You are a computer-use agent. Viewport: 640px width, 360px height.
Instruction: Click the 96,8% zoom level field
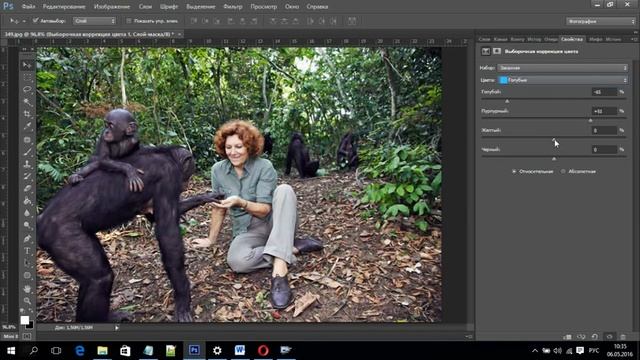click(x=9, y=327)
